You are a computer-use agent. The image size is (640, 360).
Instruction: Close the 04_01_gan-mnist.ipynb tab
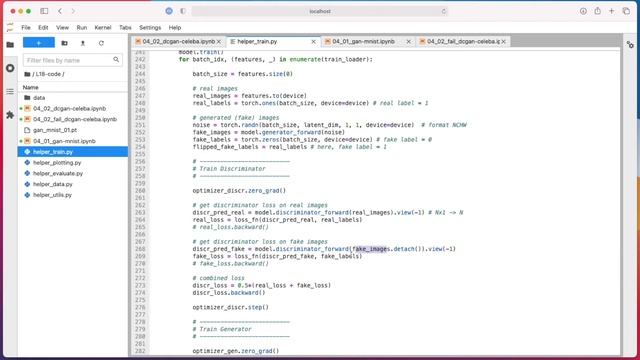click(409, 42)
